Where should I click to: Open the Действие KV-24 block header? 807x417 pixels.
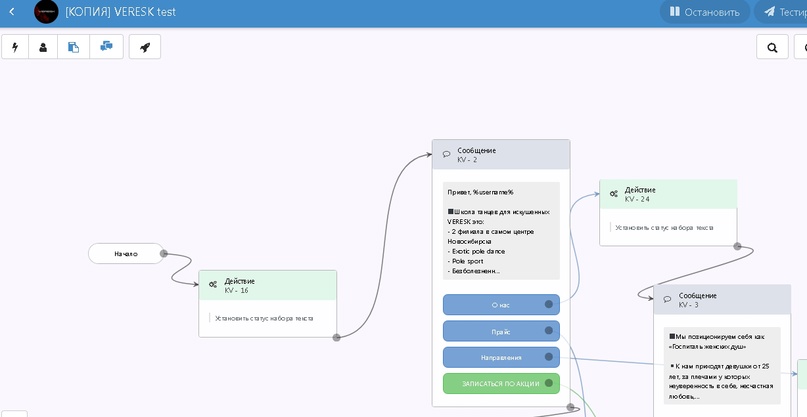668,194
